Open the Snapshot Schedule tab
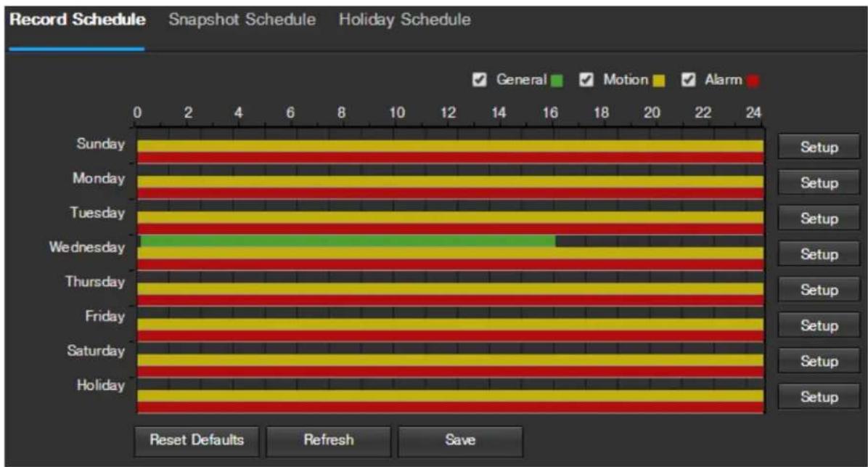This screenshot has height=467, width=868. point(242,20)
